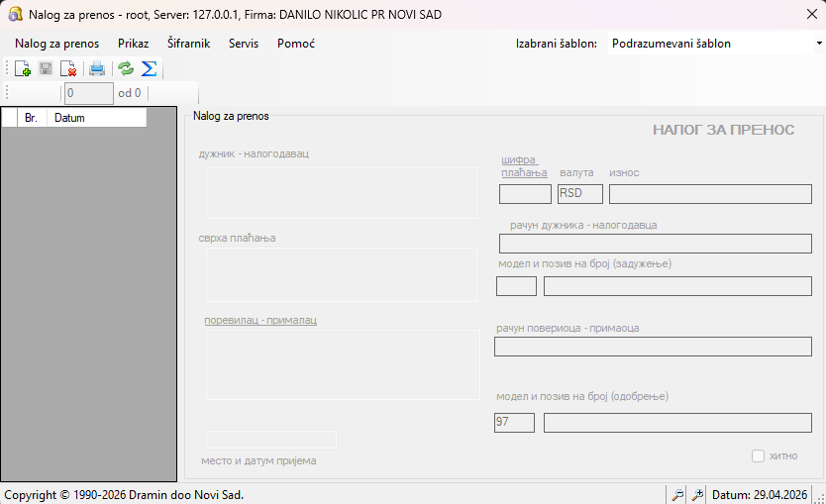Open the Servis menu
The height and width of the screenshot is (504, 826).
coord(244,44)
